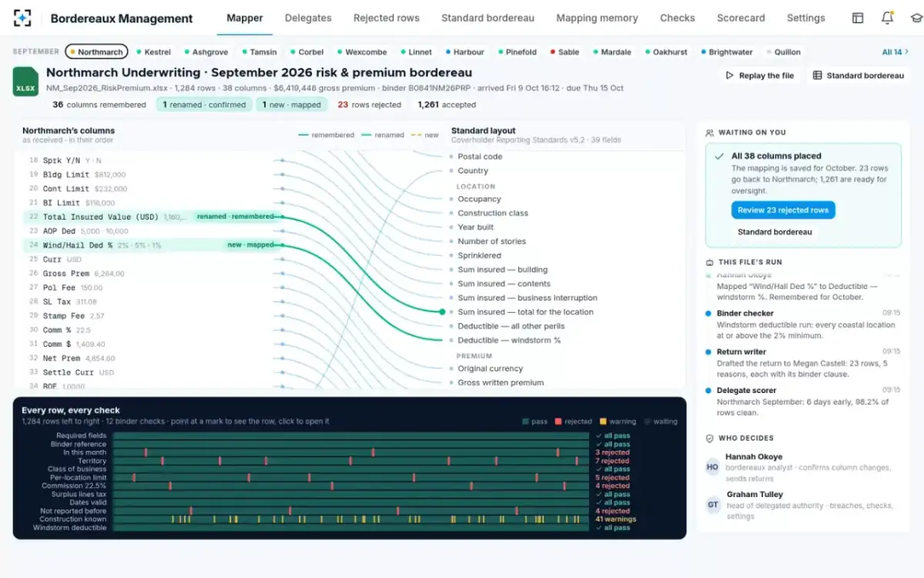Select the Sable coverholder chip

564,52
